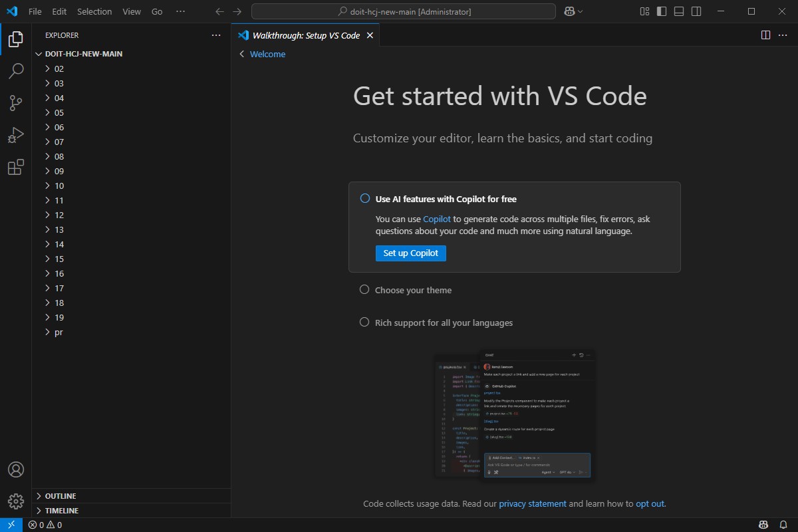Open the opt out link
The width and height of the screenshot is (798, 532).
tap(650, 503)
